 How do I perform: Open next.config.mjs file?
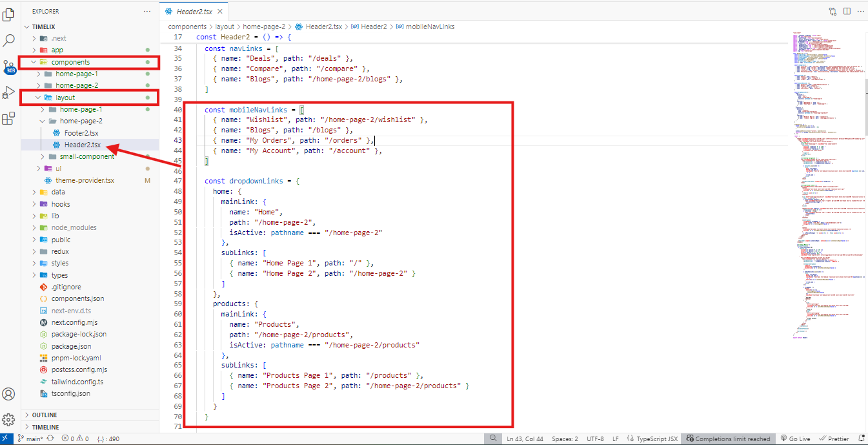(90, 322)
